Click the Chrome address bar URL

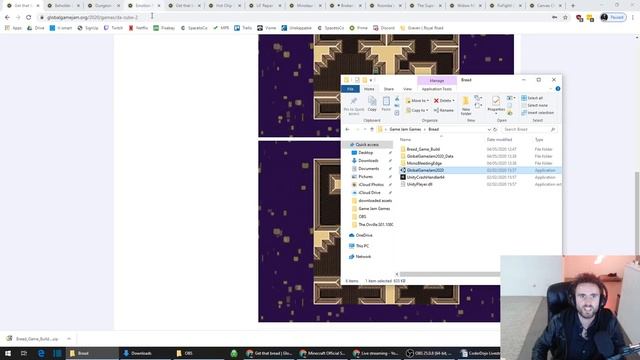(x=93, y=18)
